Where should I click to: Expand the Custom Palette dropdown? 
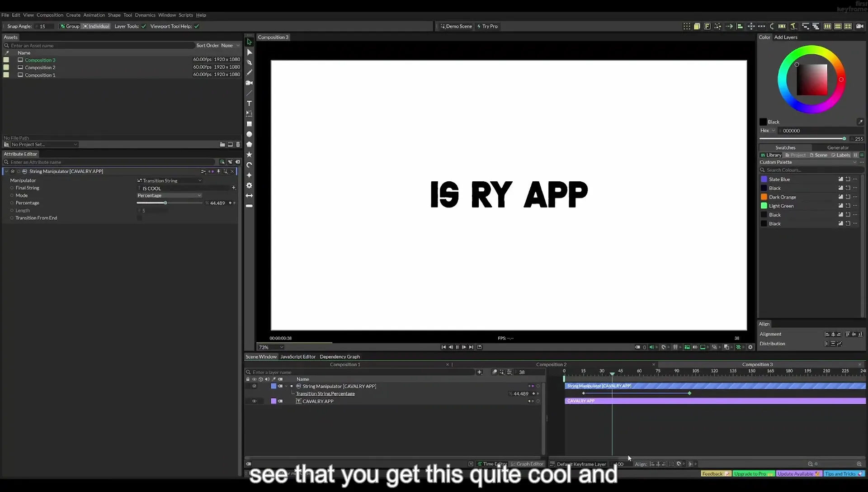click(x=807, y=162)
